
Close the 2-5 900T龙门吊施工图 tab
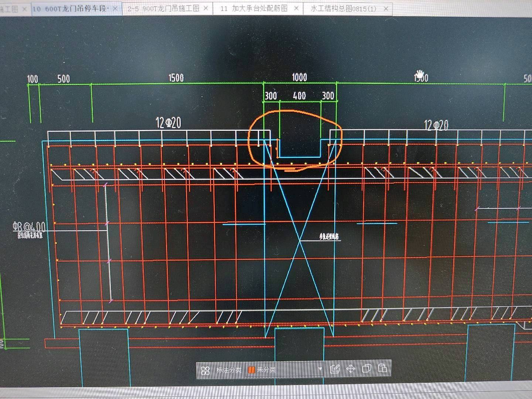point(206,8)
